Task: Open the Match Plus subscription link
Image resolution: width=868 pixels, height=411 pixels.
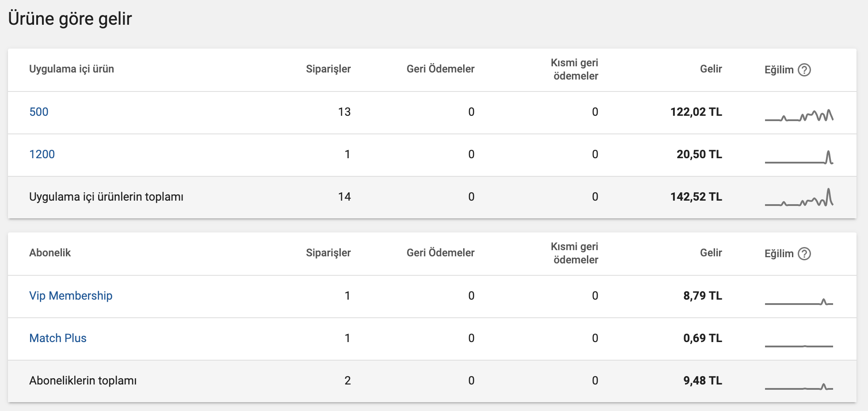Action: tap(58, 338)
